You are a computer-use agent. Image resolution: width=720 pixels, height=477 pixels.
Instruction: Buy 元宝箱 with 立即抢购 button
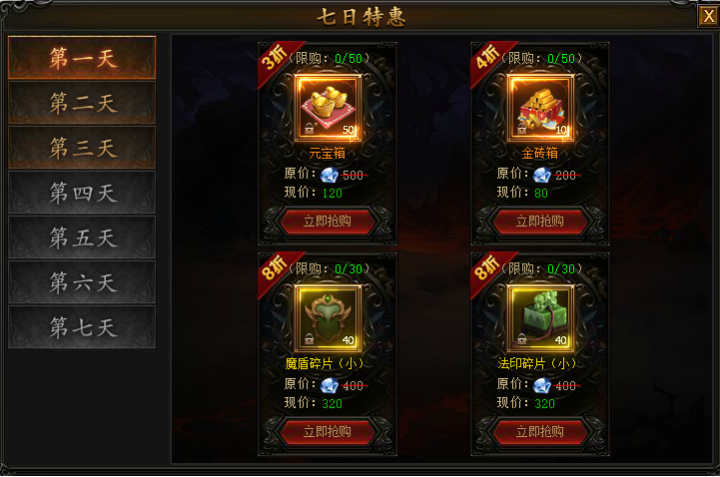coord(327,221)
